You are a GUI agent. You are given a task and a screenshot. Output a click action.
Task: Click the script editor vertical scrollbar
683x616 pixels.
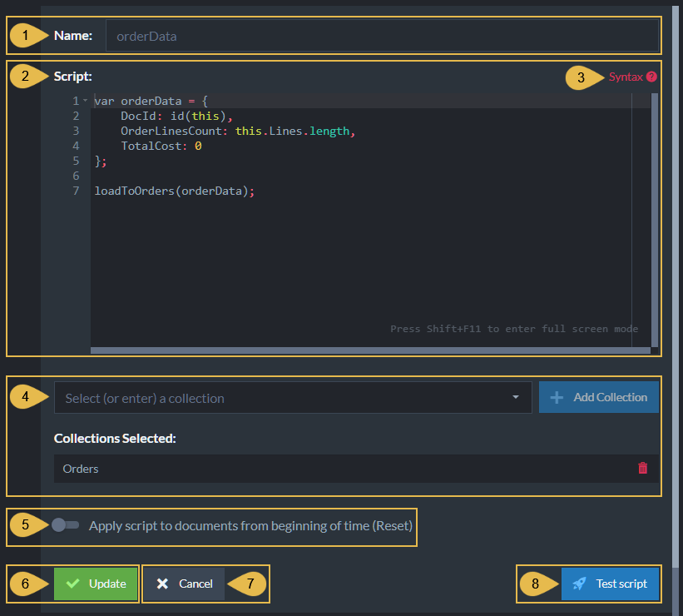click(x=654, y=220)
